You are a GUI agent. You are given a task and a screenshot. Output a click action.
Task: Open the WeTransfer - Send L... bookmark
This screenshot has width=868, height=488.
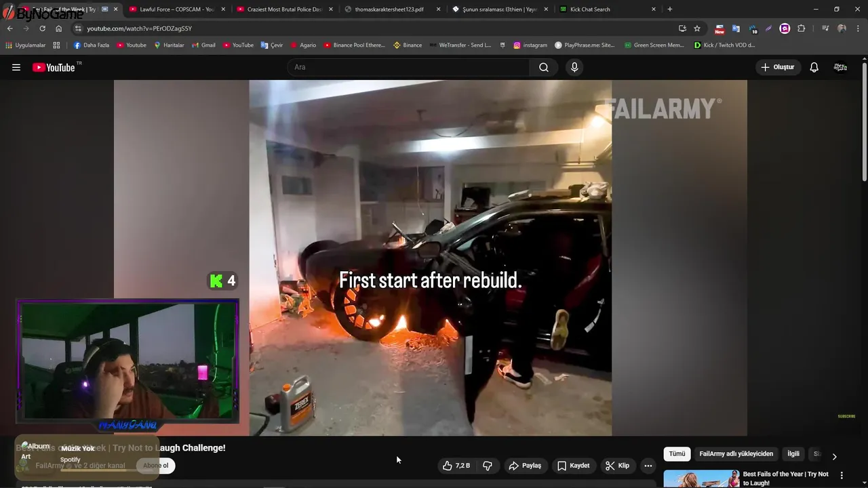pyautogui.click(x=460, y=45)
